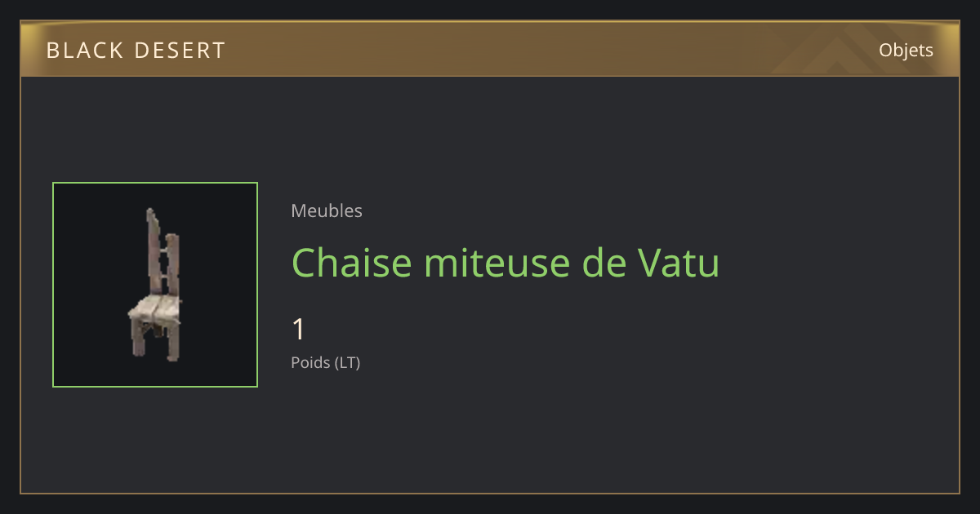
Task: Click the Vatu shabby chair item icon
Action: pyautogui.click(x=155, y=285)
